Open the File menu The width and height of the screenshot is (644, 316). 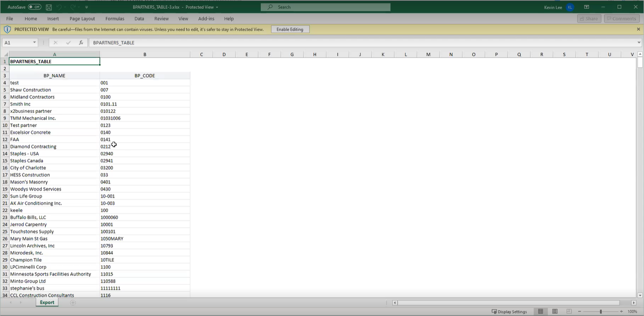point(10,19)
